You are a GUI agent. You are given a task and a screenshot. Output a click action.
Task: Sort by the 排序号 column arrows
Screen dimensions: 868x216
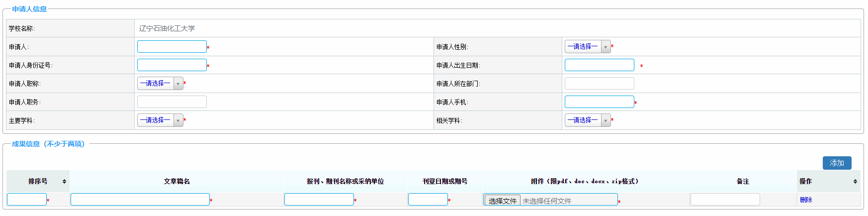coord(64,182)
